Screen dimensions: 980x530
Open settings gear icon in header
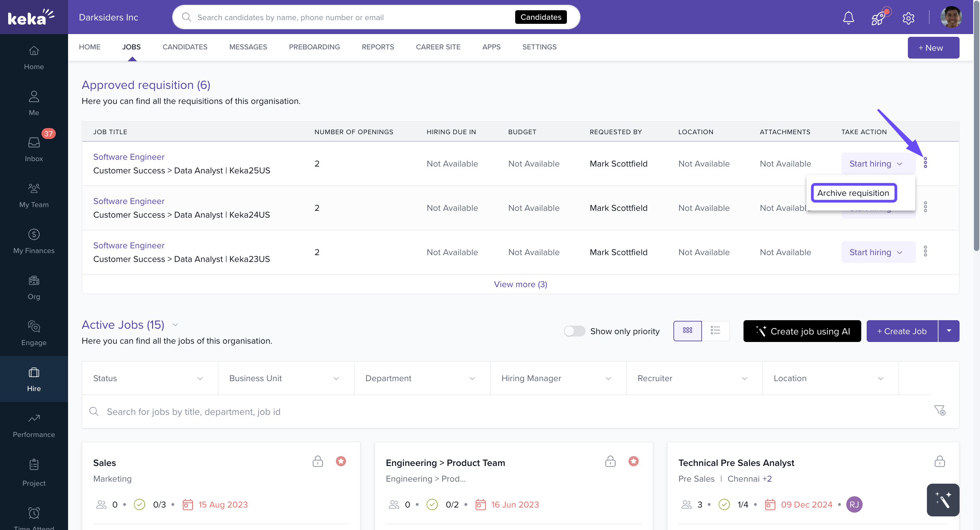tap(908, 17)
